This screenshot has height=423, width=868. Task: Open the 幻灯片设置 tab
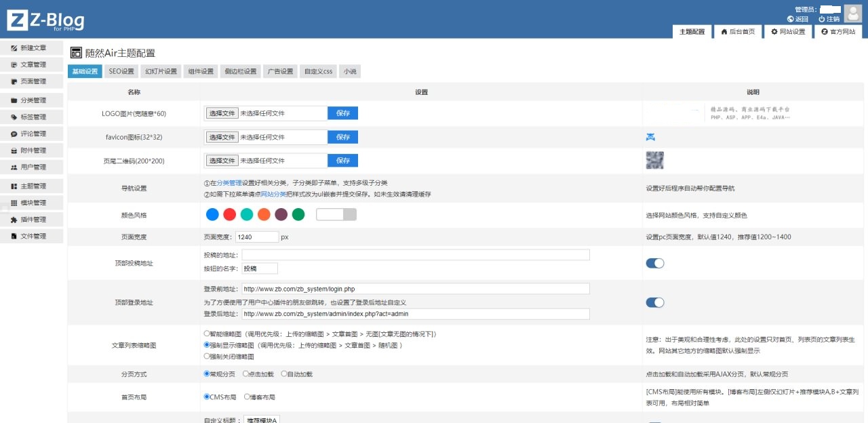161,71
